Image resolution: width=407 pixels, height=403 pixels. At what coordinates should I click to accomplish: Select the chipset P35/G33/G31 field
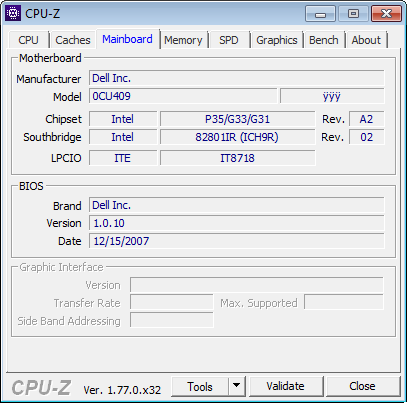coord(237,119)
